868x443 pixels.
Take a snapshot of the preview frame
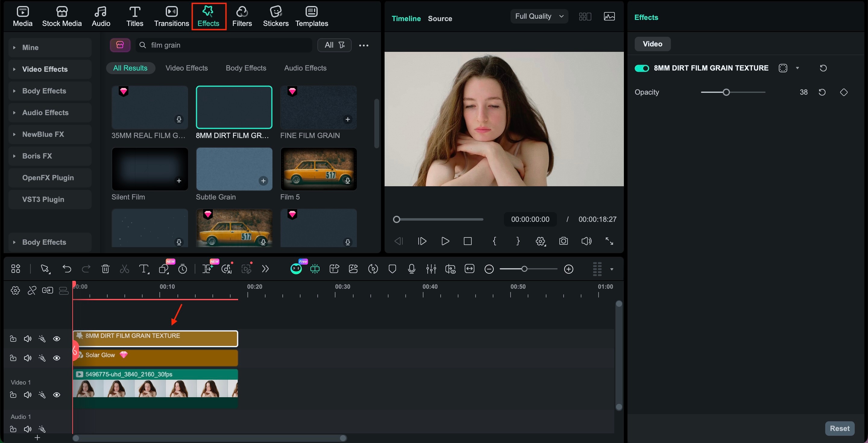point(564,241)
